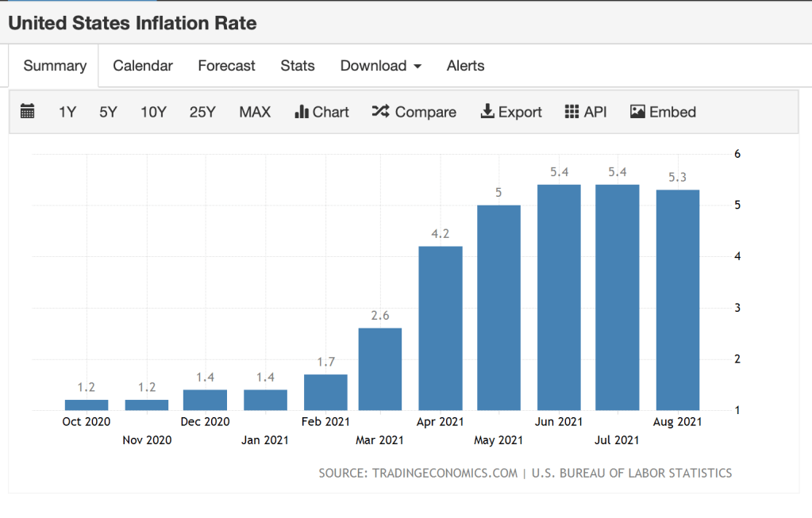Screen dimensions: 812x518
Task: Open the Calendar tab
Action: tap(143, 66)
